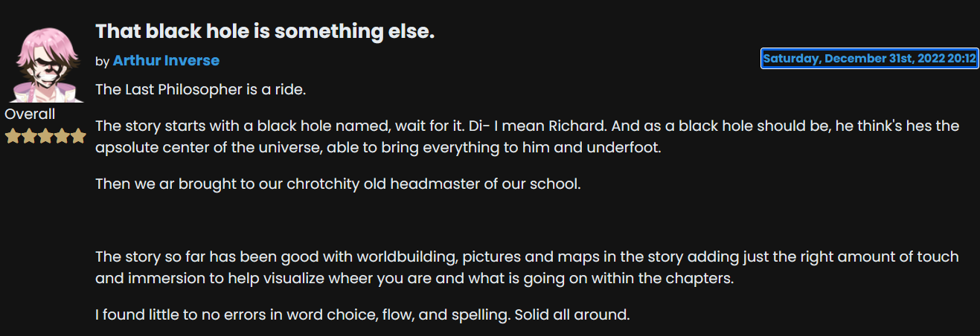The image size is (980, 336).
Task: Click the "Overall" rating label
Action: tap(30, 114)
